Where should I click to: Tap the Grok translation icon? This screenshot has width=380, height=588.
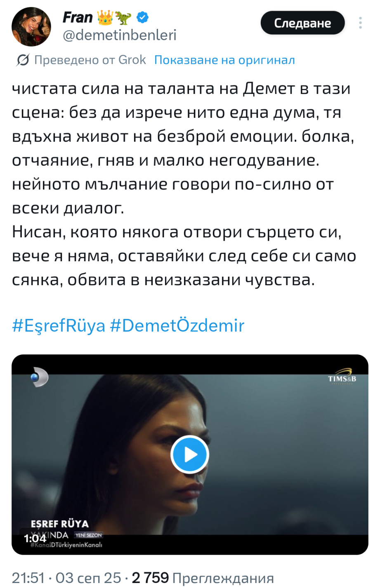[x=22, y=60]
